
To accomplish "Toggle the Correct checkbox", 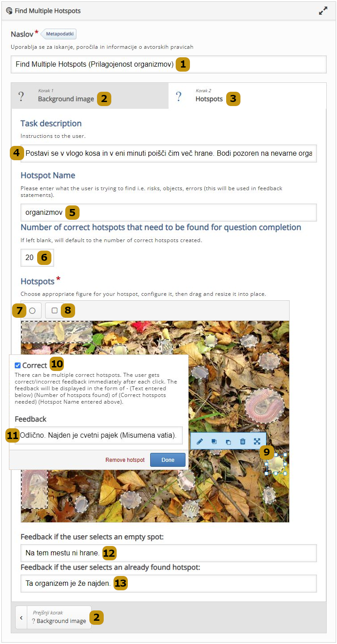I will (x=18, y=365).
